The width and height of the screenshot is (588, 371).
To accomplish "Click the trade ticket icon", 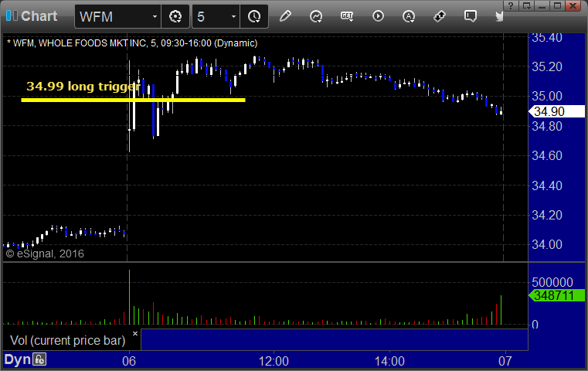I will pyautogui.click(x=439, y=16).
